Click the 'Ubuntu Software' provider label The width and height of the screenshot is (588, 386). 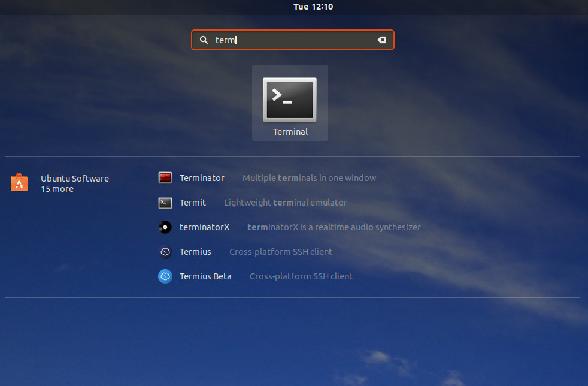75,179
